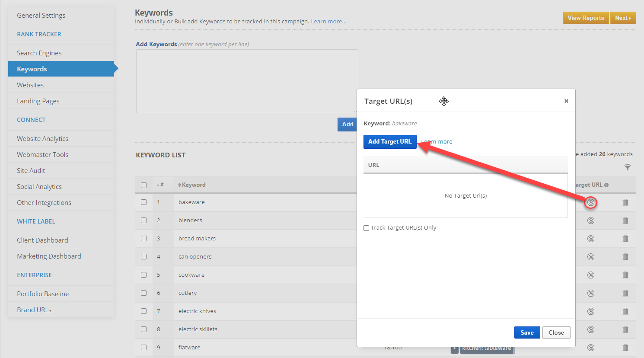Sort list by Keyword column header
The width and height of the screenshot is (644, 358).
[193, 185]
